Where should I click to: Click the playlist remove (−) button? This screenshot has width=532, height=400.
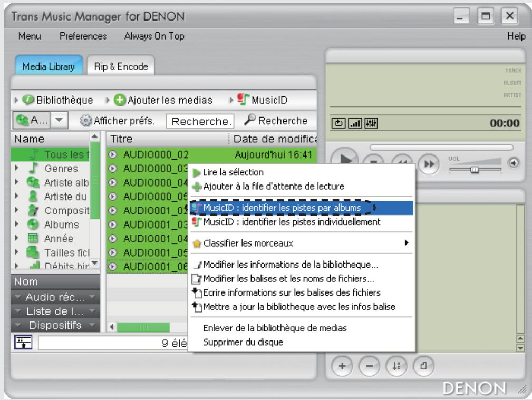coord(369,366)
